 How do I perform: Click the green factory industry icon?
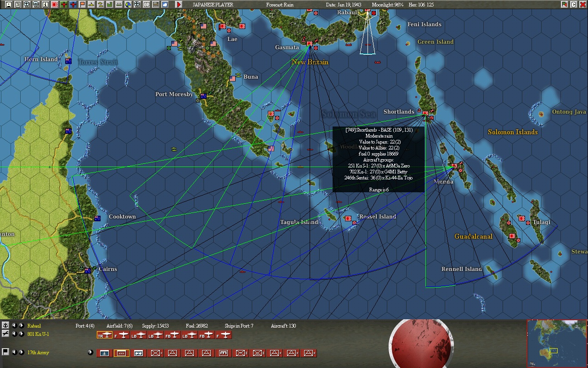[110, 5]
